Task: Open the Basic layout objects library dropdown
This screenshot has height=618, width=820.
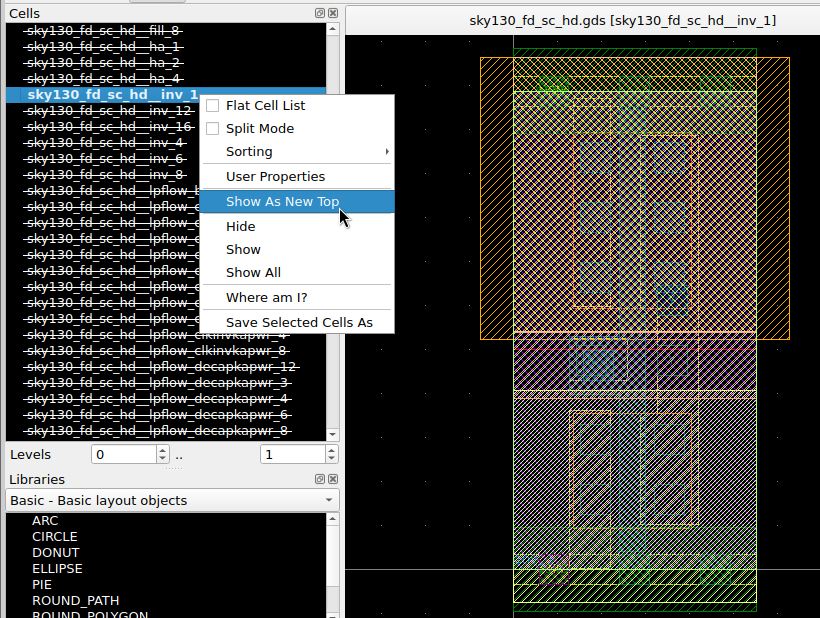Action: click(172, 500)
